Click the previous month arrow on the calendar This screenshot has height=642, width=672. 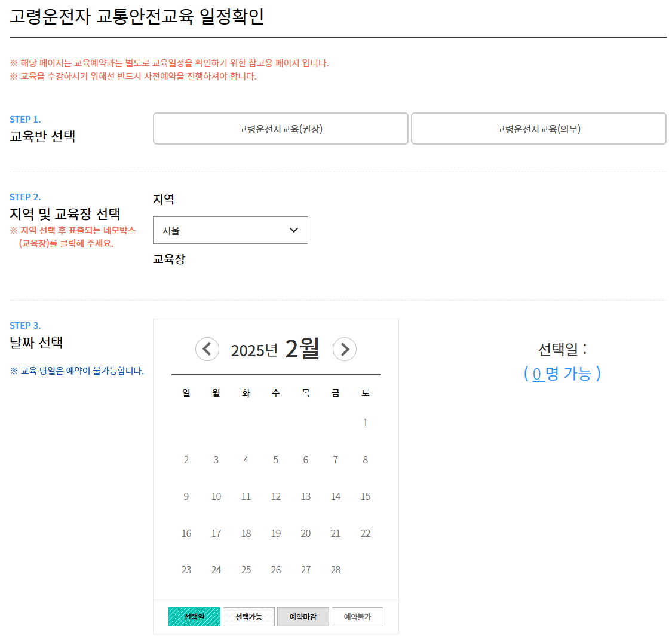coord(207,348)
